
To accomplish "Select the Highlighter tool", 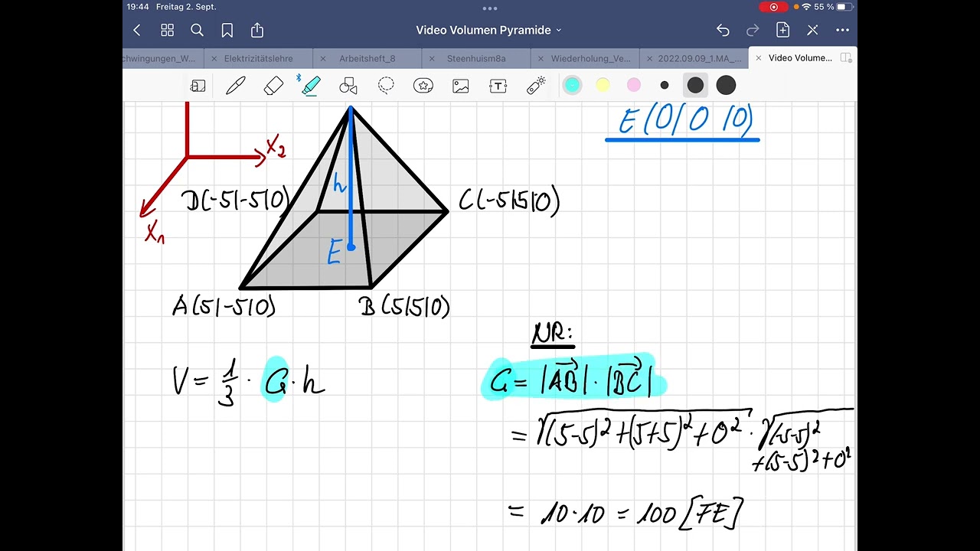I will (x=311, y=86).
